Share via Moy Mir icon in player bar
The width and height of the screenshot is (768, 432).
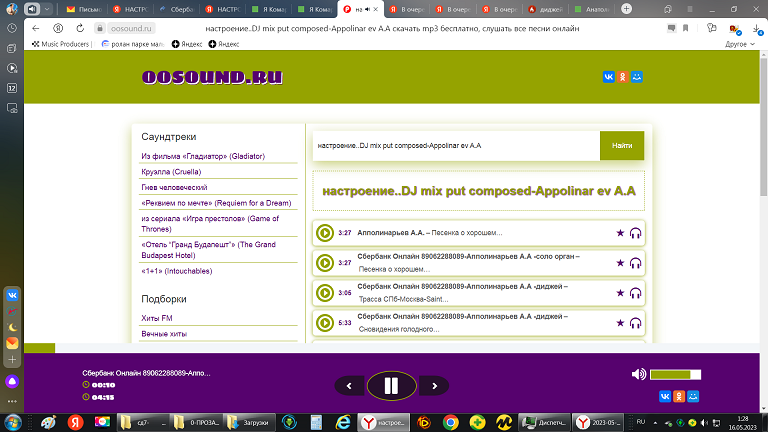[x=693, y=396]
